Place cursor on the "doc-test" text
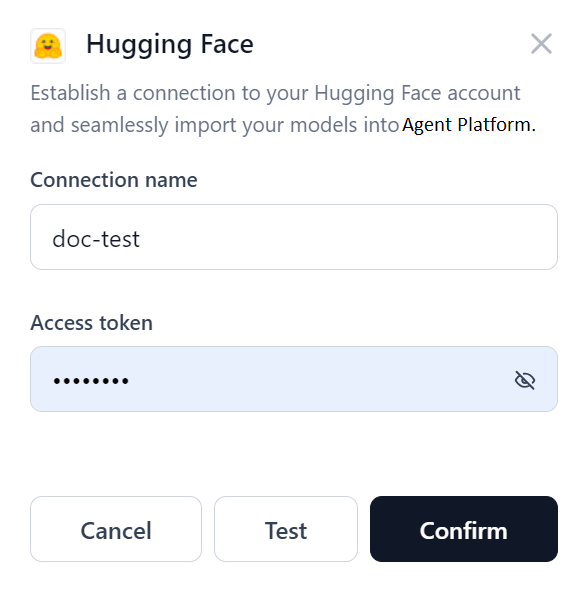Screen dimensions: 582x596 96,239
